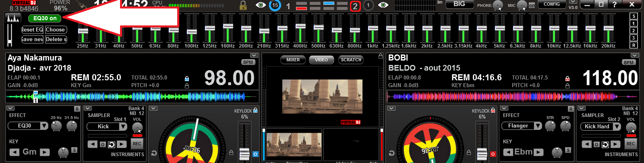The height and width of the screenshot is (163, 644).
Task: Click the reverse arrow icon beside left jog wheel
Action: tap(154, 153)
